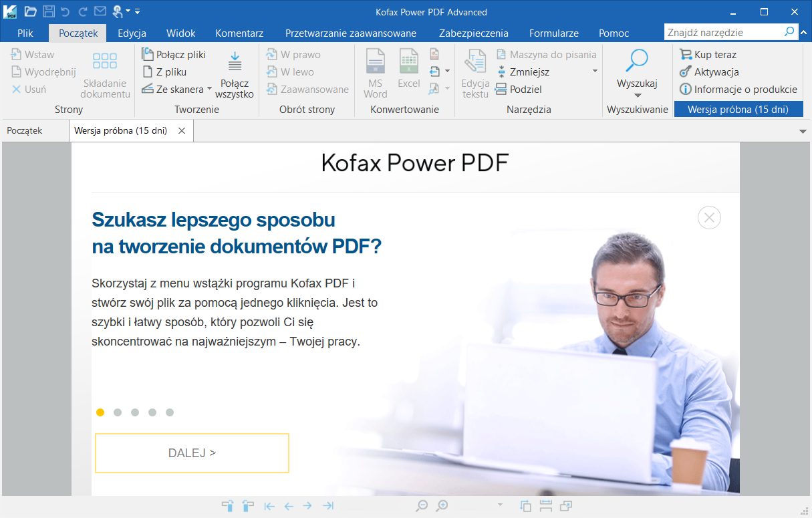The image size is (812, 518).
Task: Open Informacje o produkcie
Action: pyautogui.click(x=738, y=90)
